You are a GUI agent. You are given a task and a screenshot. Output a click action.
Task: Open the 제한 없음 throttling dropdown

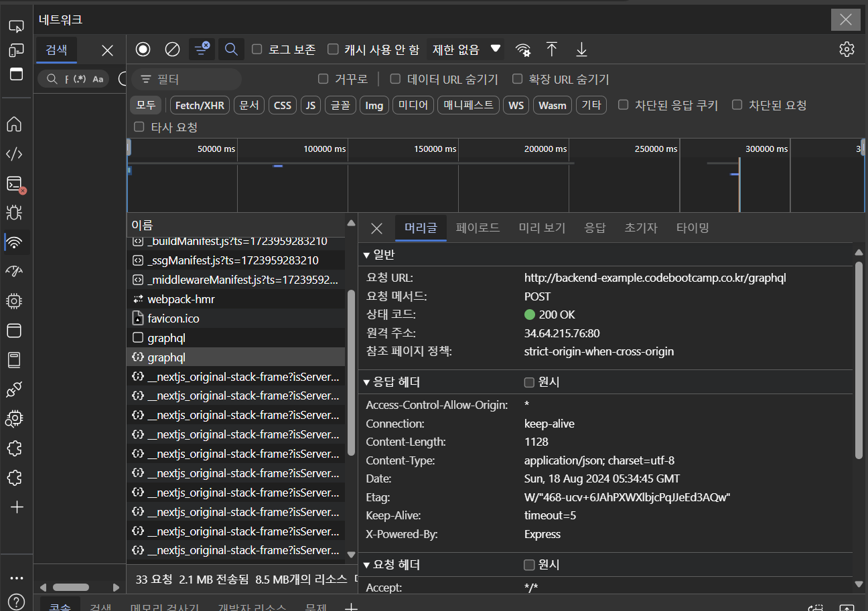pos(465,50)
